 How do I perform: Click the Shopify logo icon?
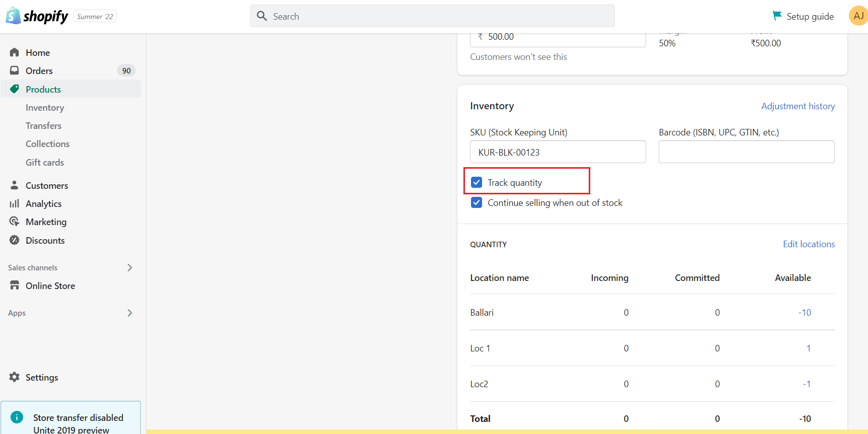[13, 16]
